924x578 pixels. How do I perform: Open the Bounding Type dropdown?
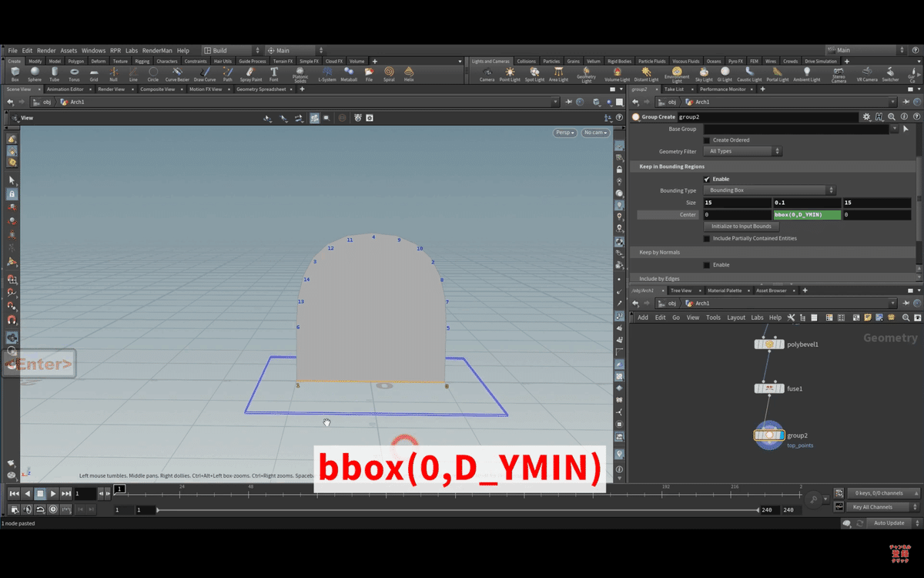pos(769,190)
